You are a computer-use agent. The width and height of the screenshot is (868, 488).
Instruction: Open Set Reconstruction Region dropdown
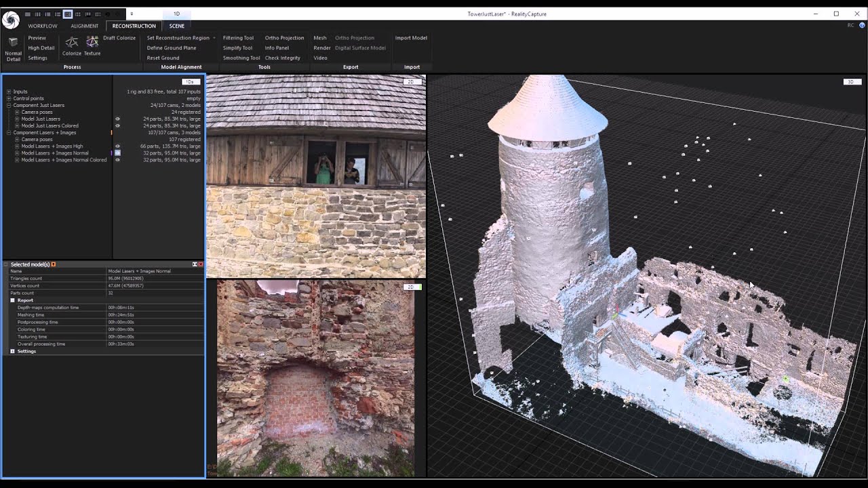point(214,38)
